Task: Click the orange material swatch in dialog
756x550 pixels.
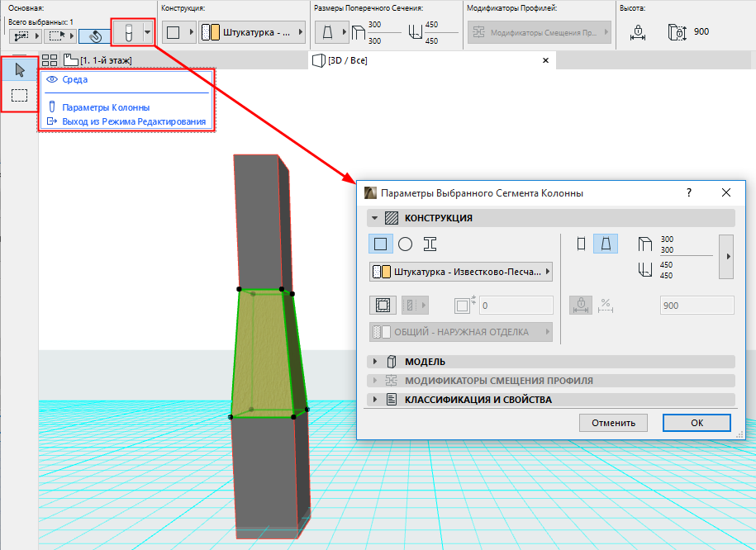Action: [x=386, y=272]
